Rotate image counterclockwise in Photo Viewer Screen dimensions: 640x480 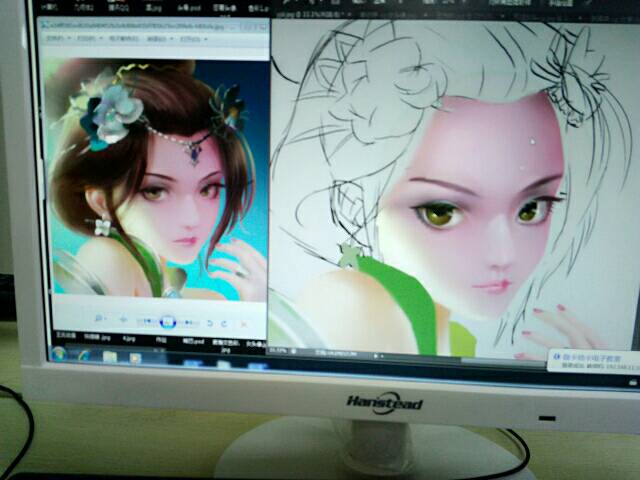(x=209, y=324)
